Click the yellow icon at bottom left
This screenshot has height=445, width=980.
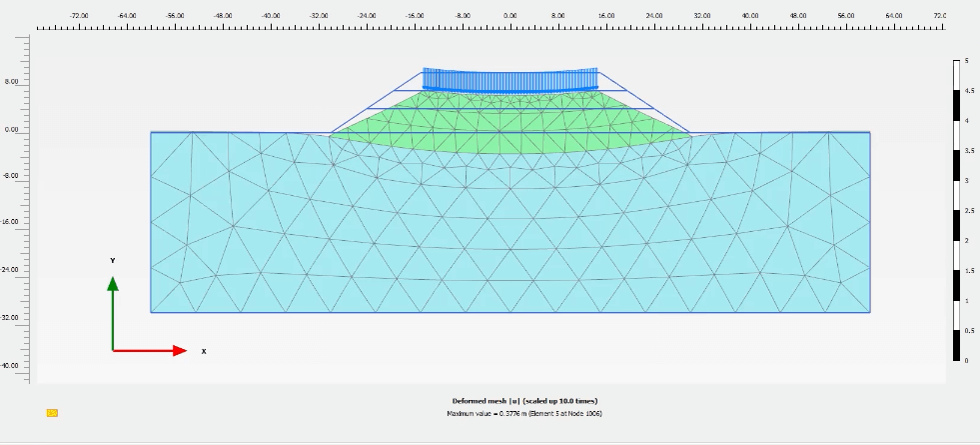tap(52, 412)
